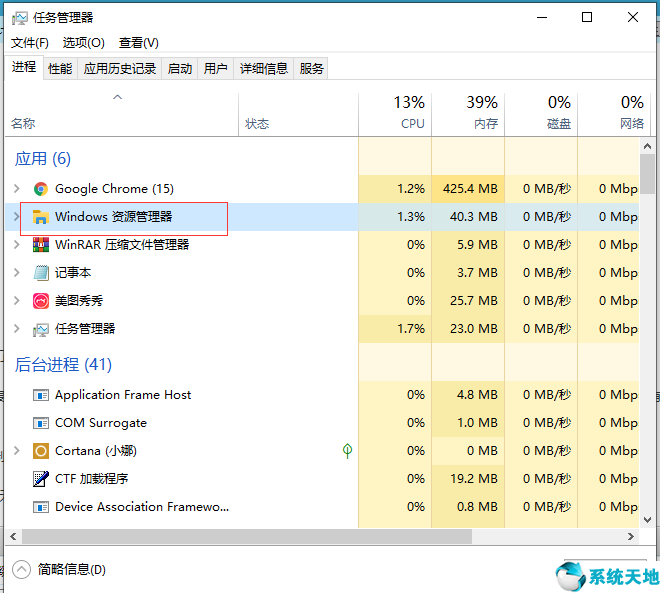
Task: Open the 选项(O) menu
Action: point(83,43)
